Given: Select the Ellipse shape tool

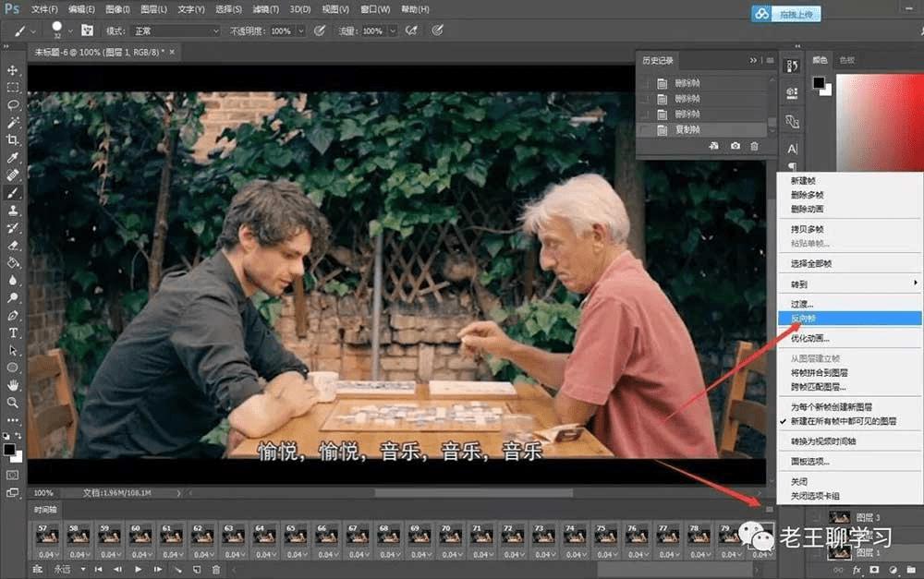Looking at the screenshot, I should [x=12, y=368].
